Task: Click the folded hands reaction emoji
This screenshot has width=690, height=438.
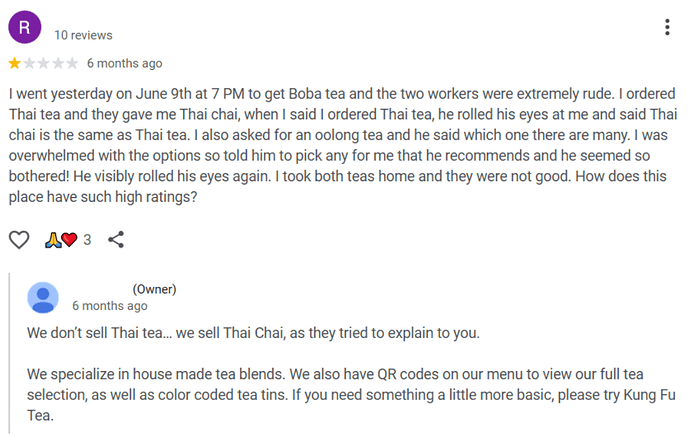Action: click(53, 240)
